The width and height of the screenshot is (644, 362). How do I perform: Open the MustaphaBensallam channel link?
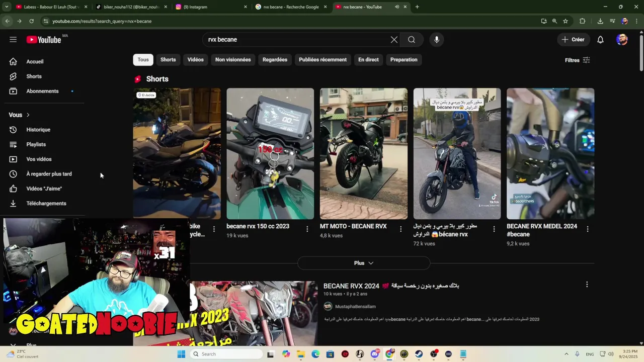pyautogui.click(x=355, y=306)
